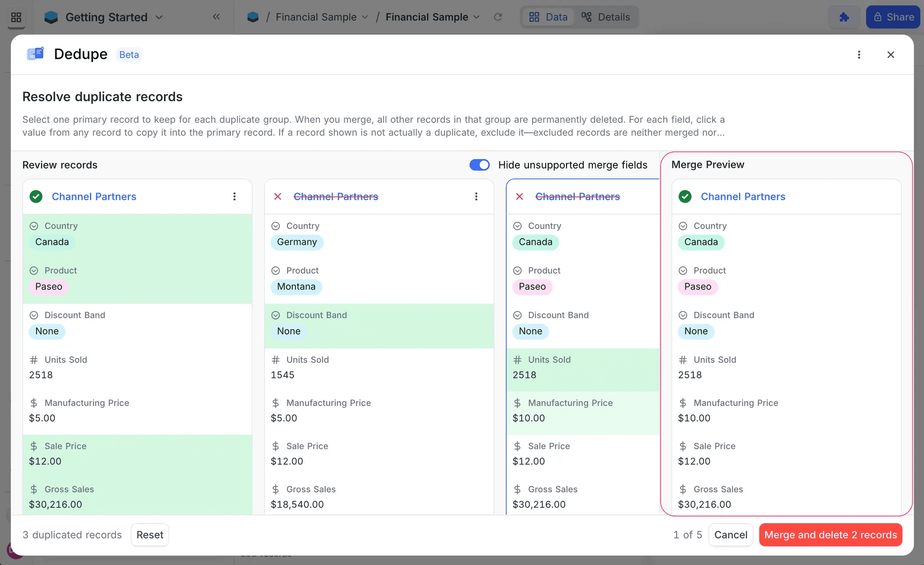Image resolution: width=924 pixels, height=565 pixels.
Task: Expand the first Financial Sample breadcrumb dropdown
Action: (365, 17)
